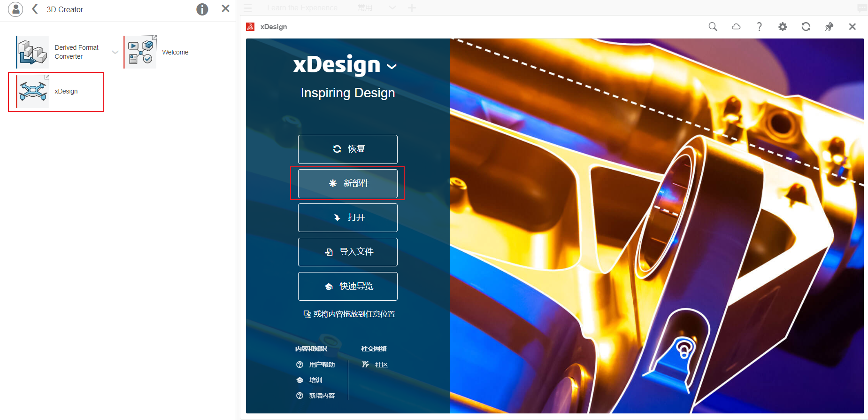Close the 3D Creator panel
Screen dimensions: 868x420
click(225, 8)
